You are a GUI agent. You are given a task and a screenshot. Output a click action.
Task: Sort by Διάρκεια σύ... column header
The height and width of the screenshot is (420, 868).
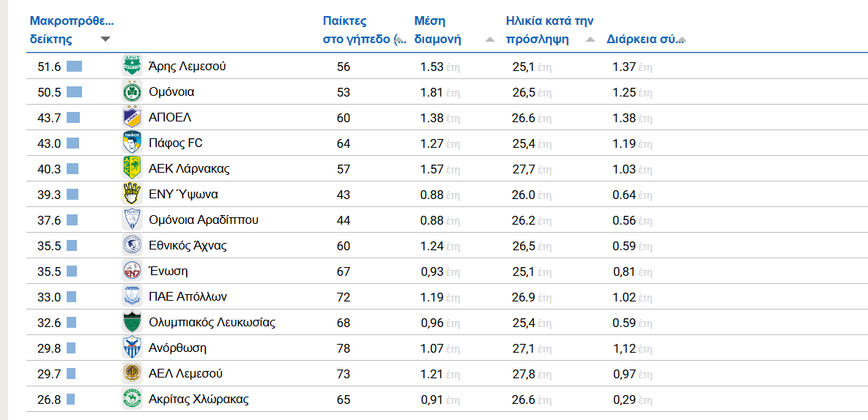[645, 40]
